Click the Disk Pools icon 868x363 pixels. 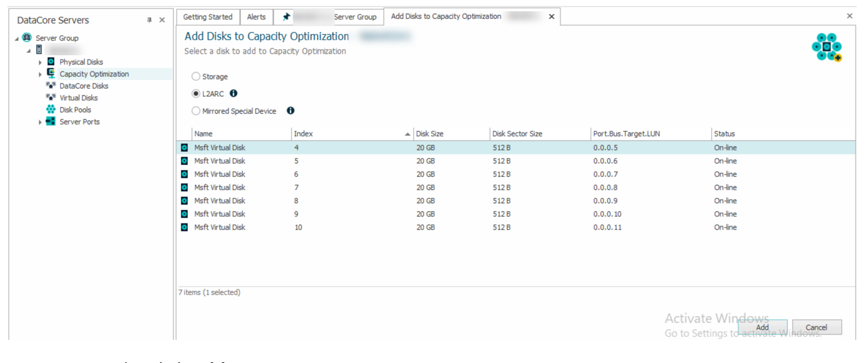[x=51, y=109]
